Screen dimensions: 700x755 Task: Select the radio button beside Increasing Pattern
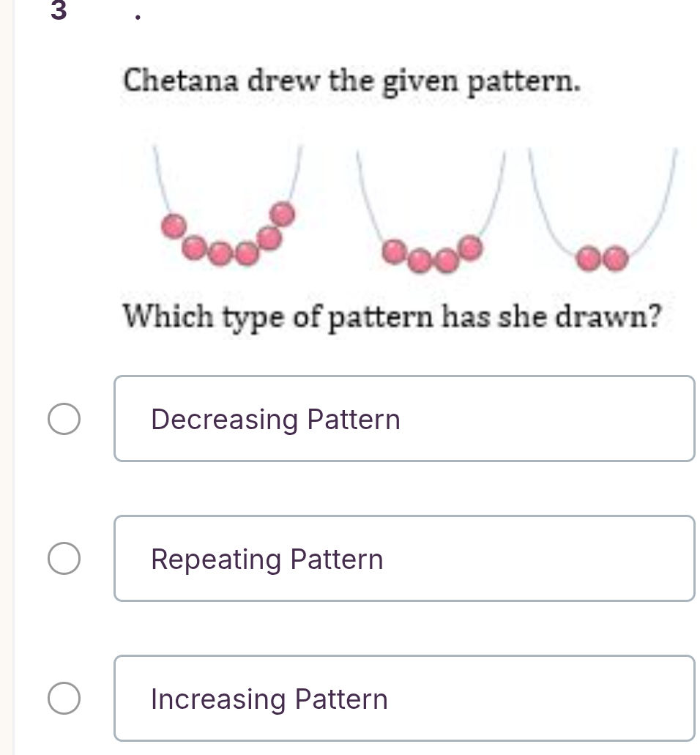pyautogui.click(x=64, y=698)
